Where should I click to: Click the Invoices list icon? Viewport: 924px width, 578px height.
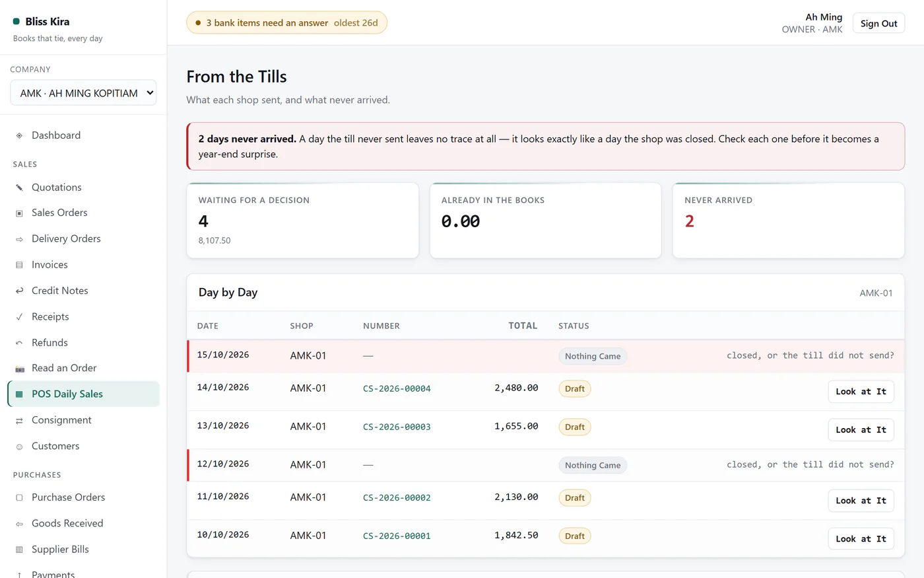click(19, 265)
